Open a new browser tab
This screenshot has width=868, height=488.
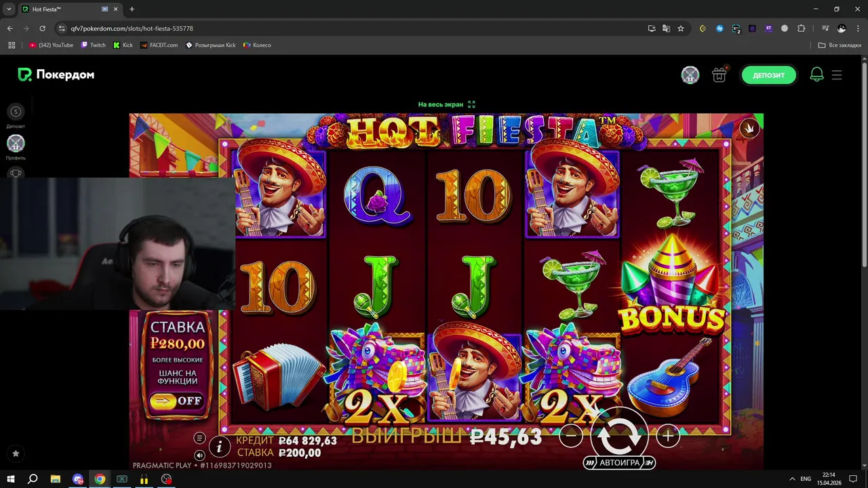tap(132, 9)
